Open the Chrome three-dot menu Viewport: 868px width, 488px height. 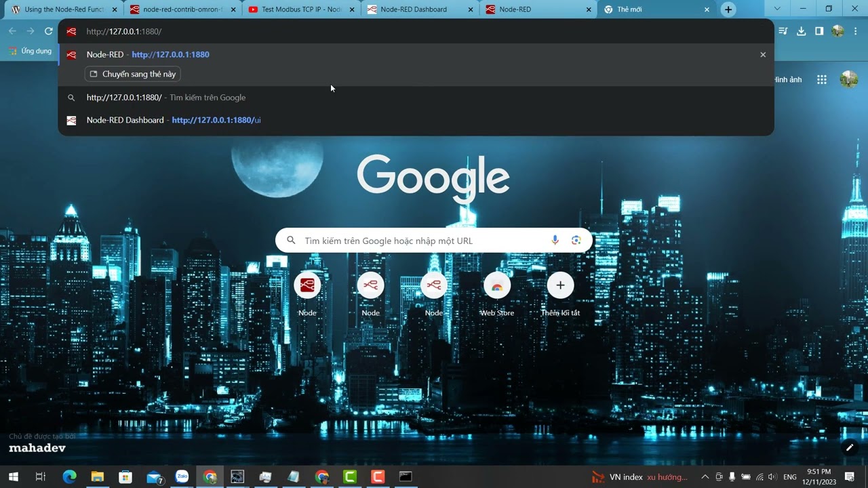pyautogui.click(x=855, y=31)
